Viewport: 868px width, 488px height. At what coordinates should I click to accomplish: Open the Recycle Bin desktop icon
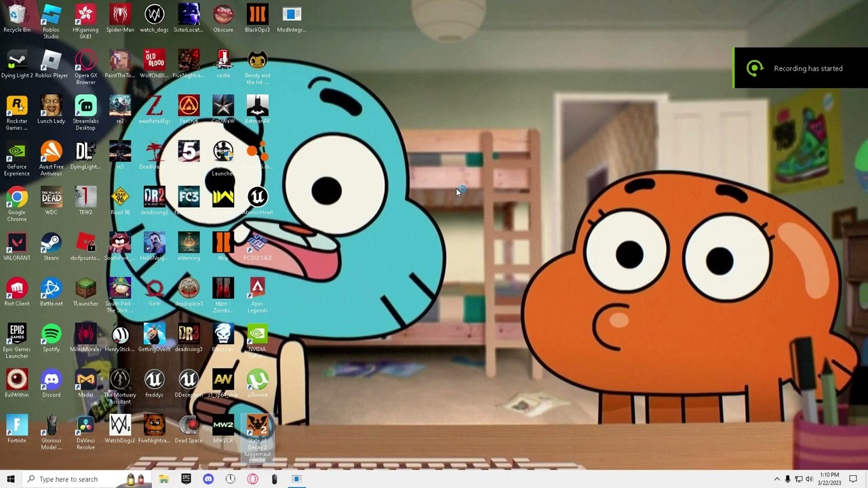click(x=17, y=18)
